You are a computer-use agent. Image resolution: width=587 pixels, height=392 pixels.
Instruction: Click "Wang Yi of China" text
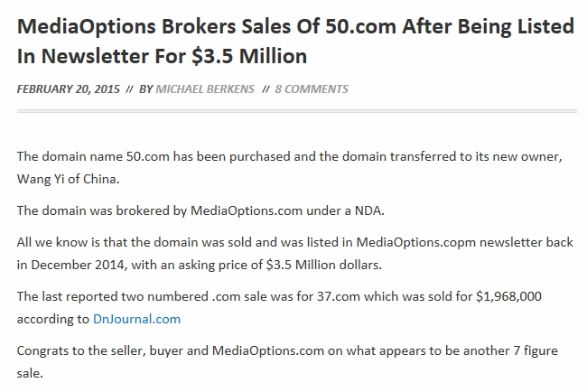pos(67,178)
